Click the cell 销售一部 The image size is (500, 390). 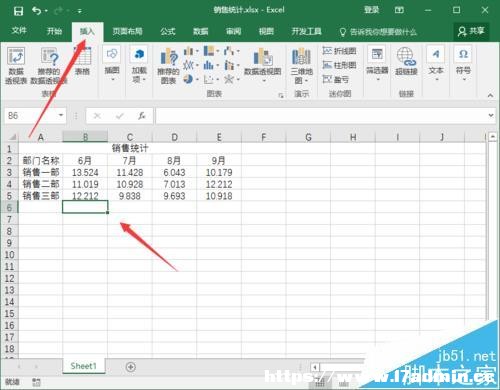point(41,172)
